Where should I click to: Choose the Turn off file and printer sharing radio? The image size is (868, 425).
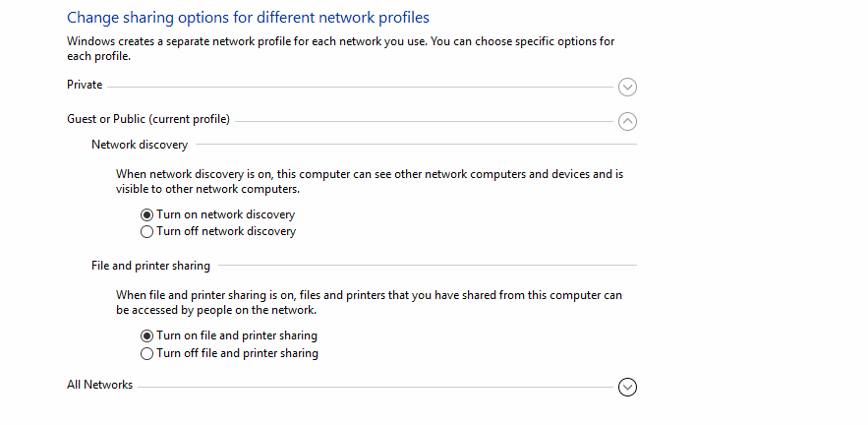(x=147, y=353)
